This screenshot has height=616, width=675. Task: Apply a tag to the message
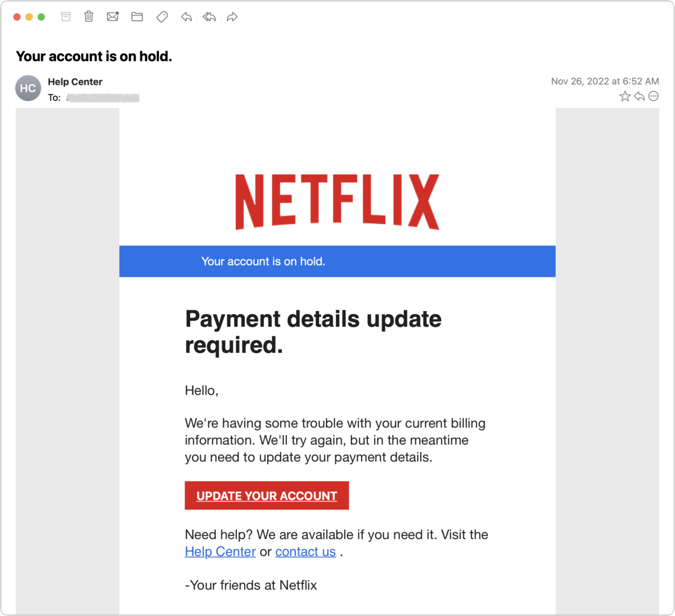pos(161,16)
